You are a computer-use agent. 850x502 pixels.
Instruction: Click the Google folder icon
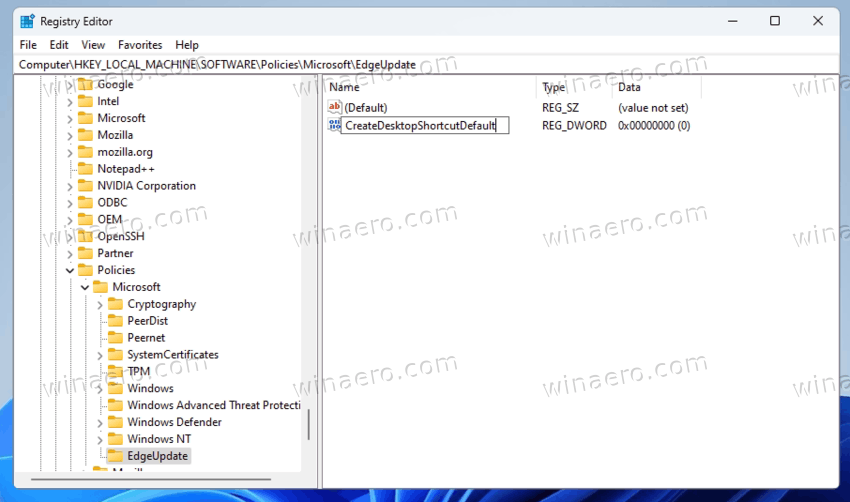click(86, 84)
